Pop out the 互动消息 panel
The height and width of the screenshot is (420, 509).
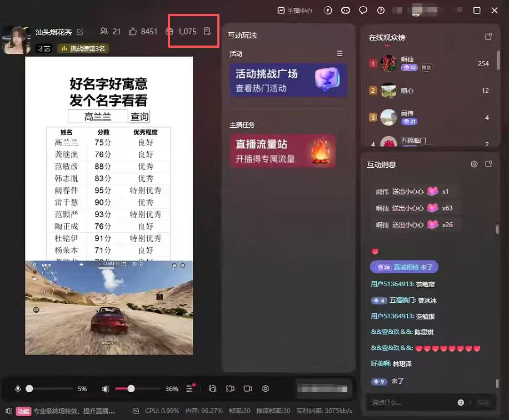point(488,164)
